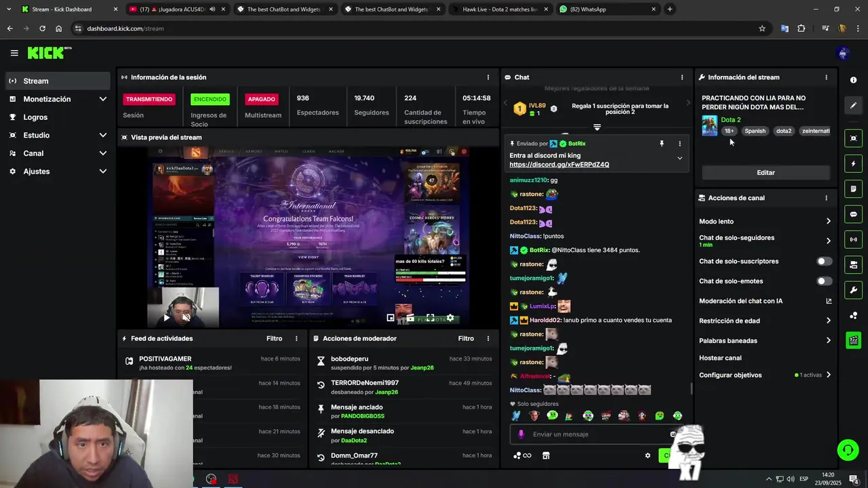Viewport: 868px width, 488px height.
Task: Expand the pinned message chevron
Action: 679,158
